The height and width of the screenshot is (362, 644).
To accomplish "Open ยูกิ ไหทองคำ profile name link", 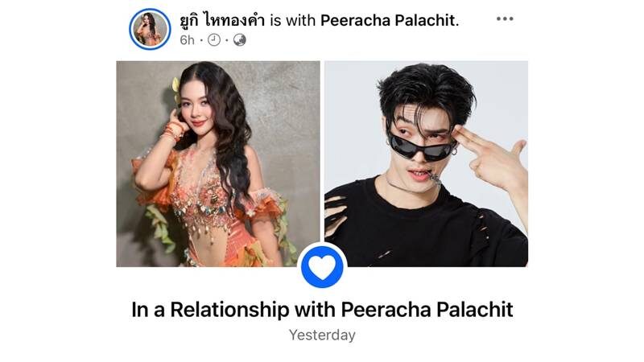I will click(x=222, y=19).
